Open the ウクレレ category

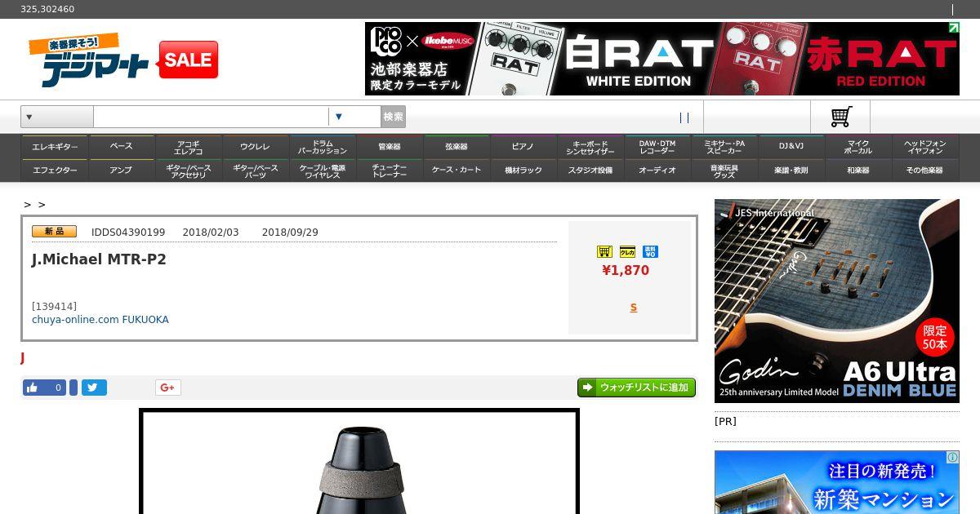point(255,147)
